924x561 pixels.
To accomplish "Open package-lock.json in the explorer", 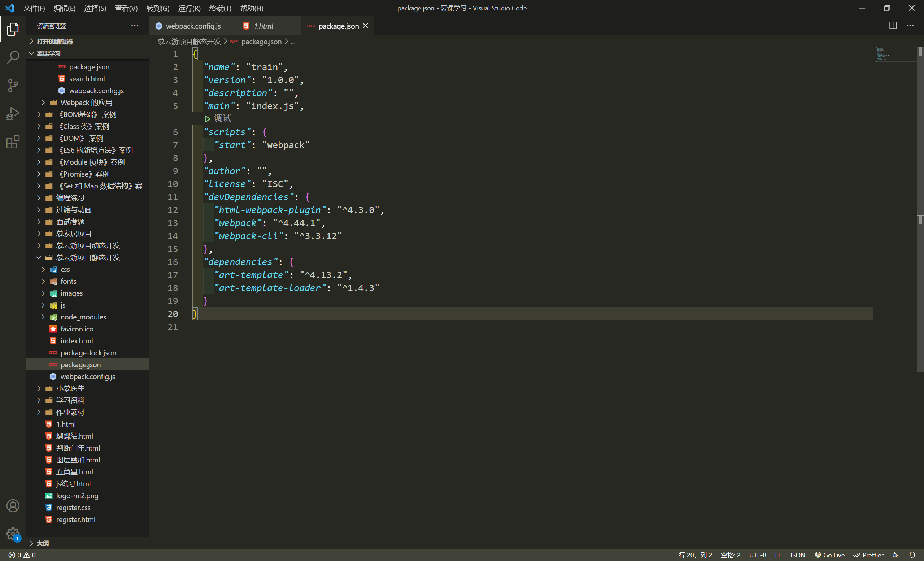I will [x=88, y=352].
